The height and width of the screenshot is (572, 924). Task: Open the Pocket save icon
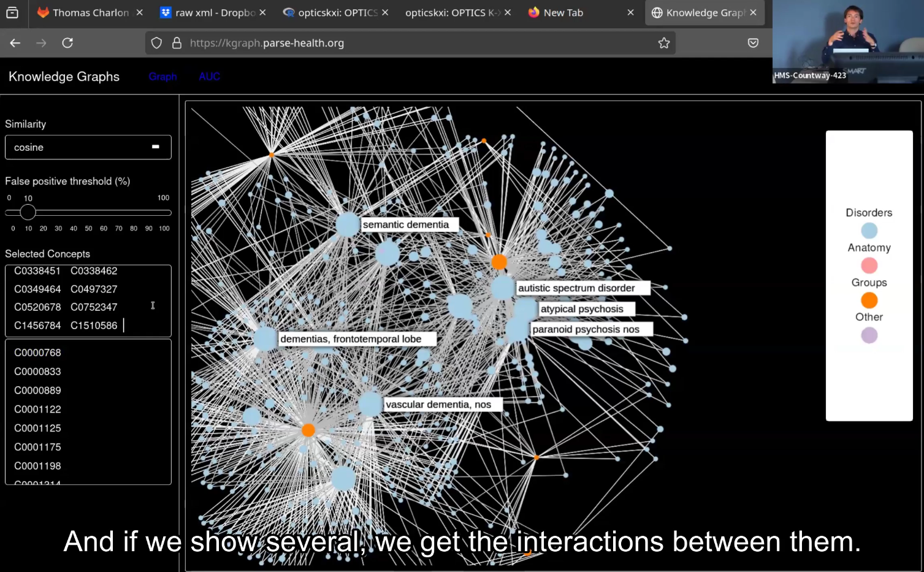(753, 43)
